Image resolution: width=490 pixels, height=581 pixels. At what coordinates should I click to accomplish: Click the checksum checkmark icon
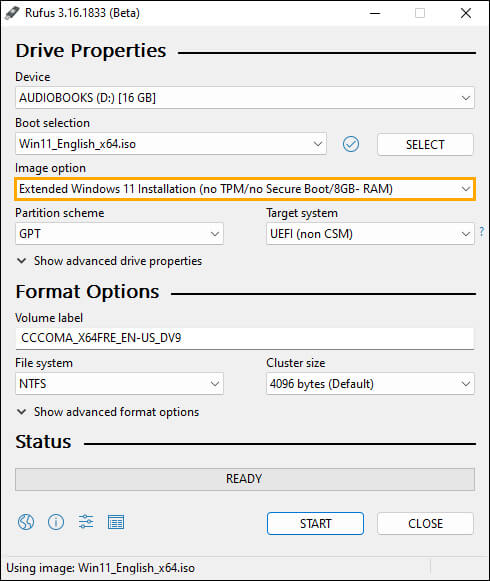pyautogui.click(x=351, y=144)
